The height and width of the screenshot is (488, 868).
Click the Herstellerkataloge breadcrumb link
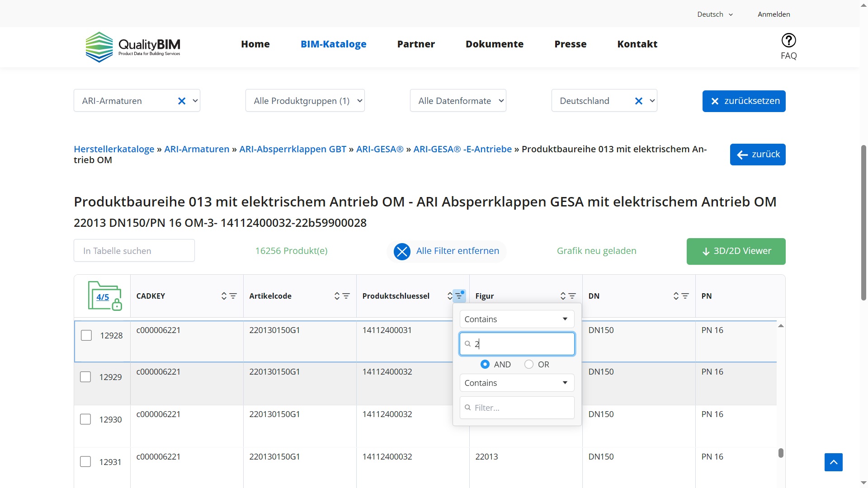(x=114, y=149)
